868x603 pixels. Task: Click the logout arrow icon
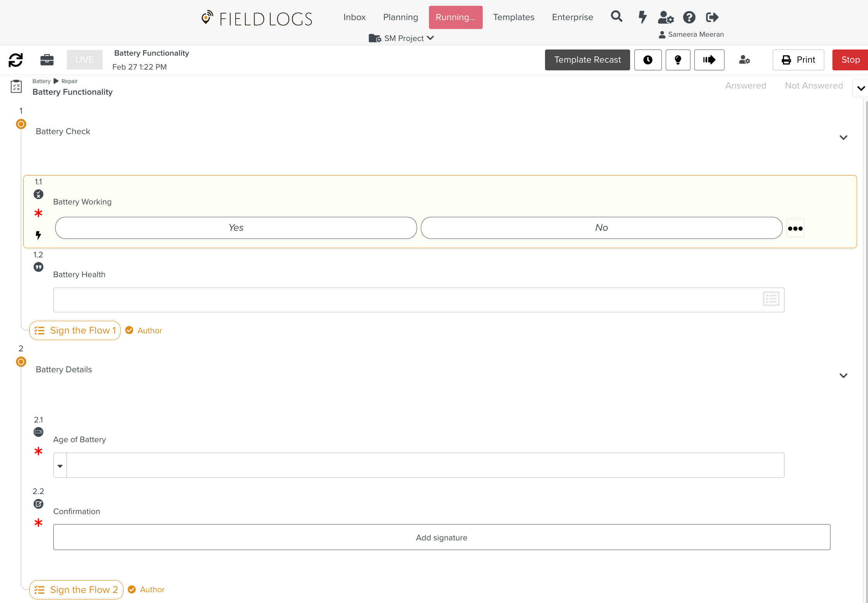[712, 17]
